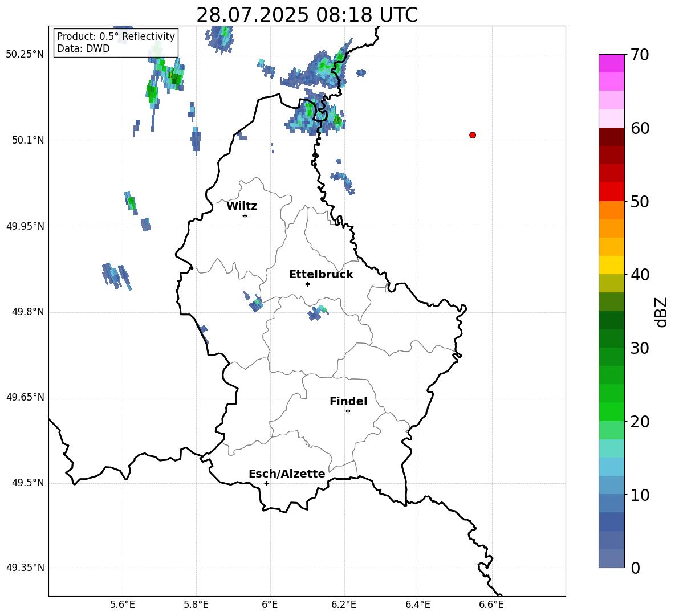Click the 6°E longitude label

(x=270, y=605)
